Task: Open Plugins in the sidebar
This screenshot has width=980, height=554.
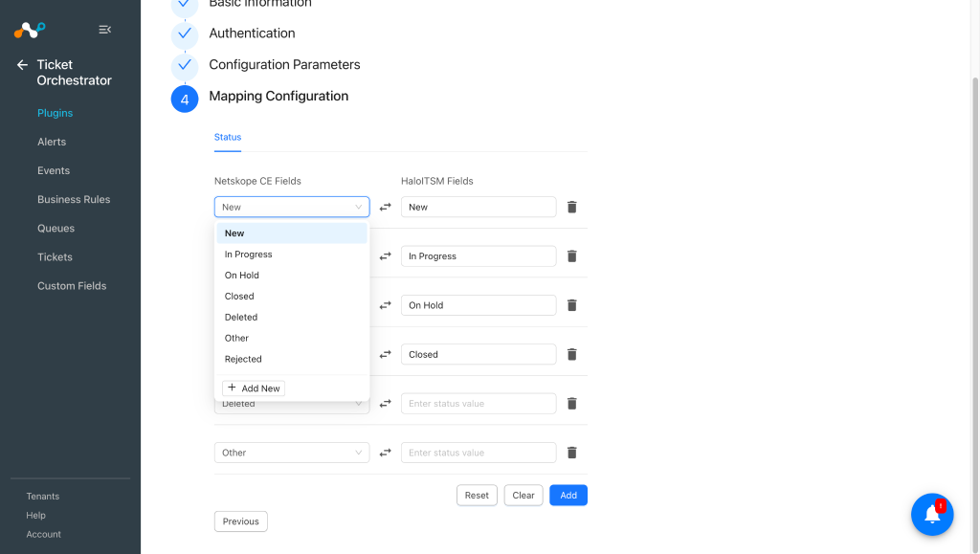Action: click(55, 113)
